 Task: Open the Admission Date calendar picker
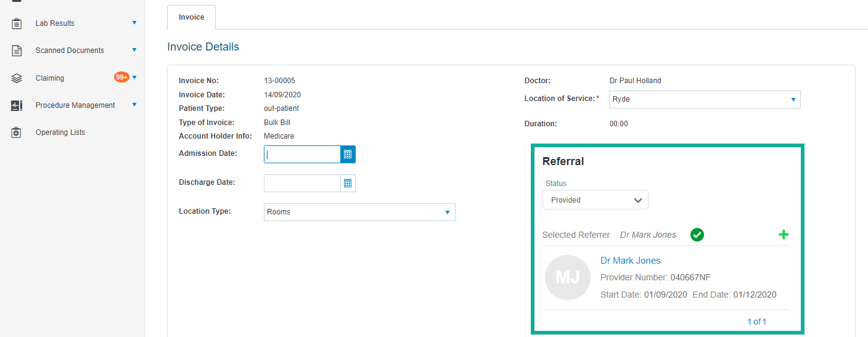(348, 154)
